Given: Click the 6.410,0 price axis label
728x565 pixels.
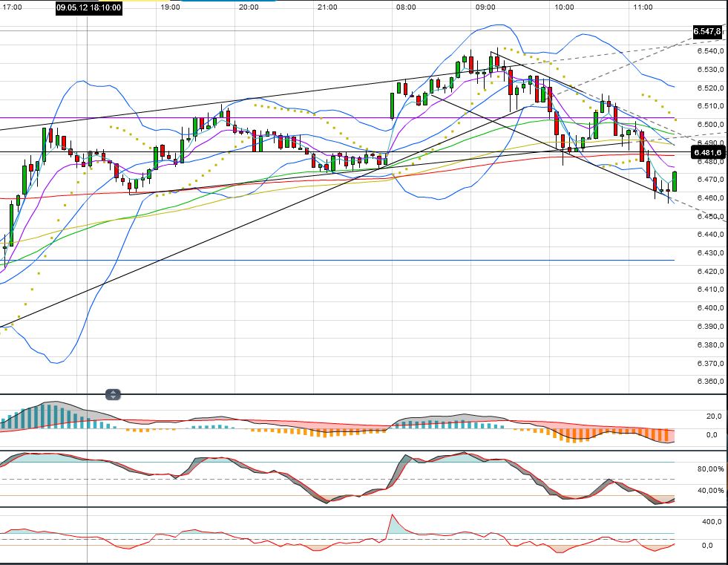Looking at the screenshot, I should (710, 290).
